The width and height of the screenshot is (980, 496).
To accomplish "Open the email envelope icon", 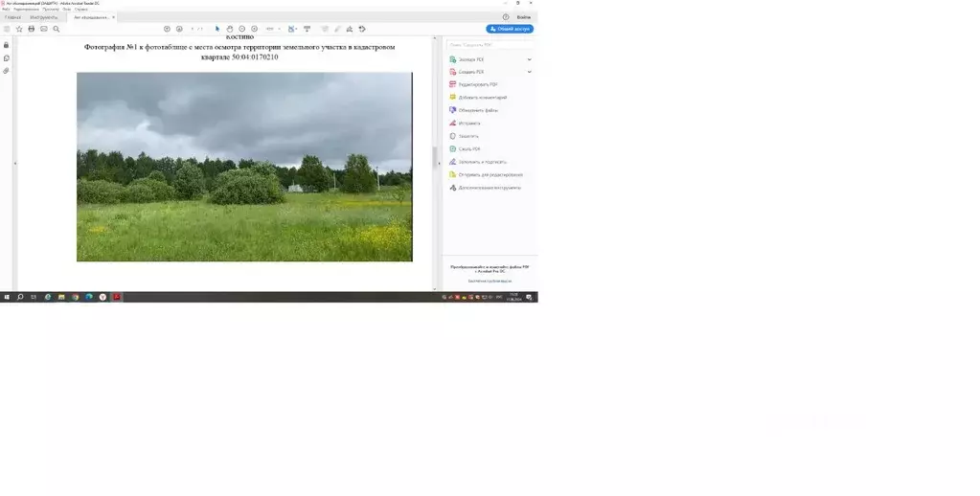I will pos(44,29).
